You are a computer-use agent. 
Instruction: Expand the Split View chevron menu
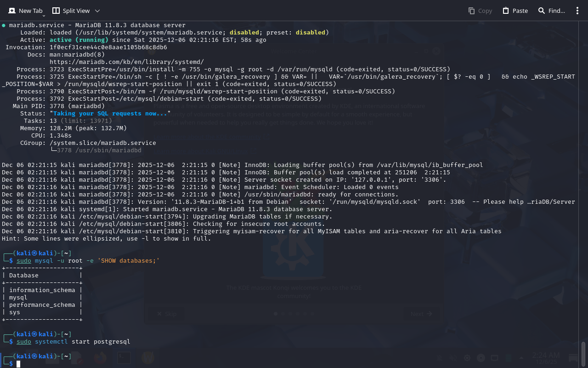click(97, 11)
